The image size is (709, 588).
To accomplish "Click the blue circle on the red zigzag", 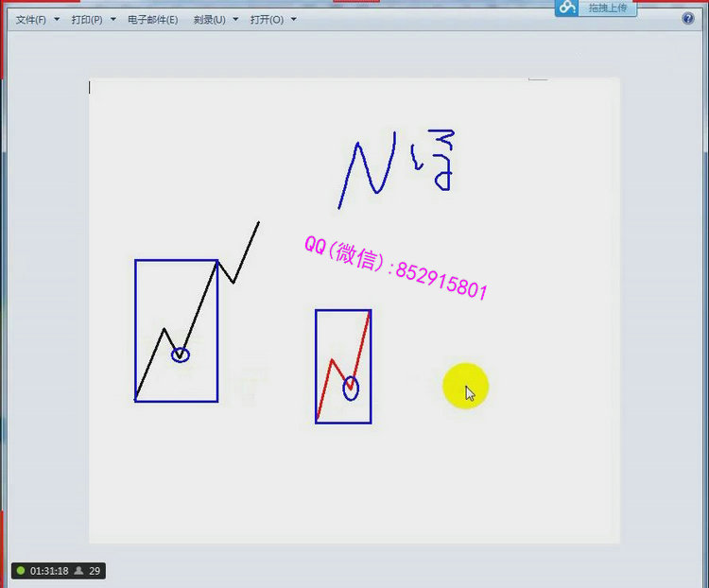I will click(x=351, y=388).
